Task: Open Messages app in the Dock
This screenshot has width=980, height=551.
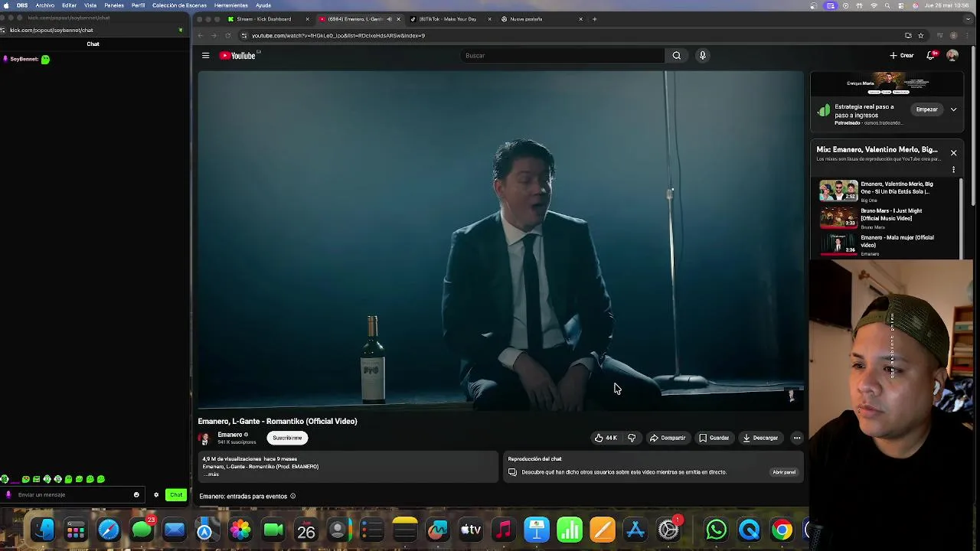Action: (x=142, y=530)
